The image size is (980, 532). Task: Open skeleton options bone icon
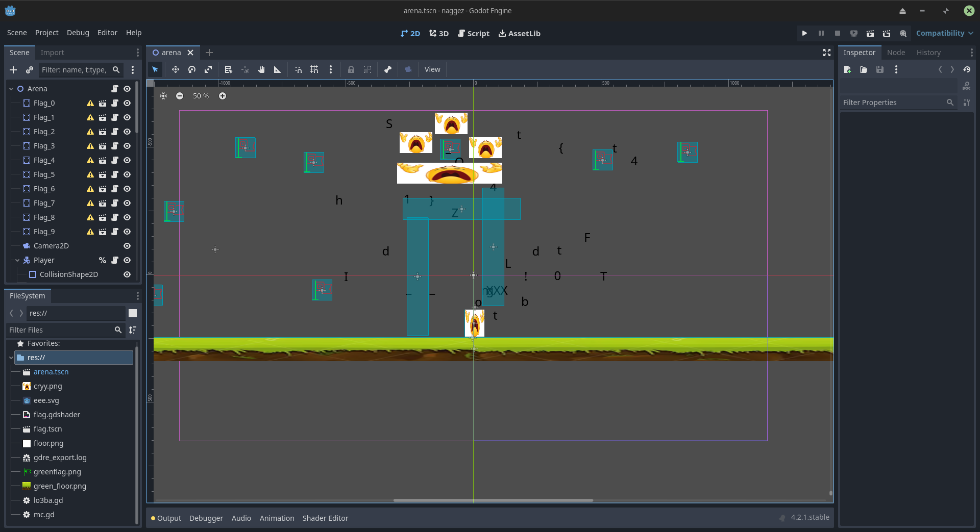pos(388,69)
